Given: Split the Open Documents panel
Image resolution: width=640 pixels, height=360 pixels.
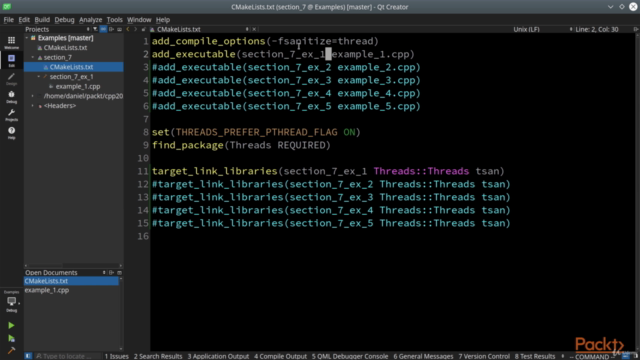Looking at the screenshot, I should (x=111, y=273).
